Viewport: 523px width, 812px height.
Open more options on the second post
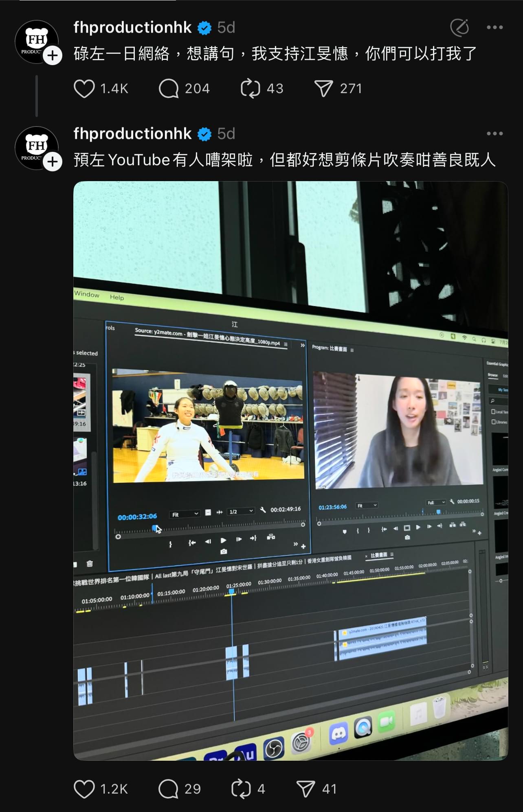pos(494,134)
